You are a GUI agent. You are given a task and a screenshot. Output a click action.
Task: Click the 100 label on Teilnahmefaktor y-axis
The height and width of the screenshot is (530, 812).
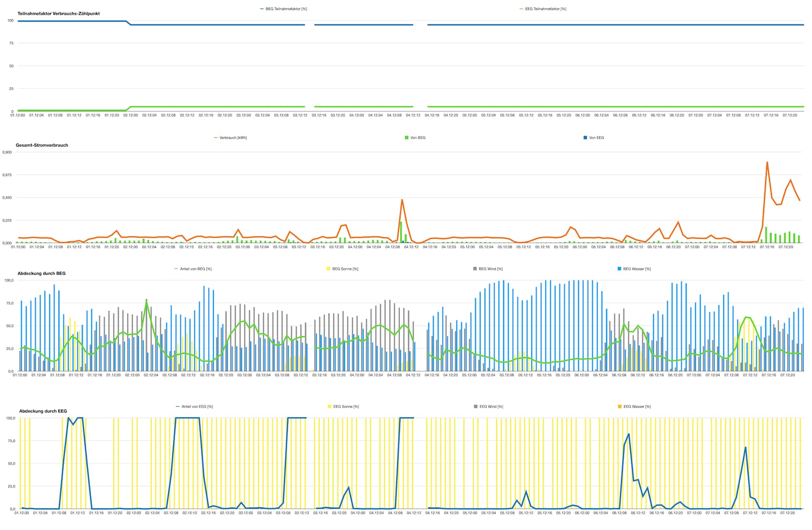11,21
